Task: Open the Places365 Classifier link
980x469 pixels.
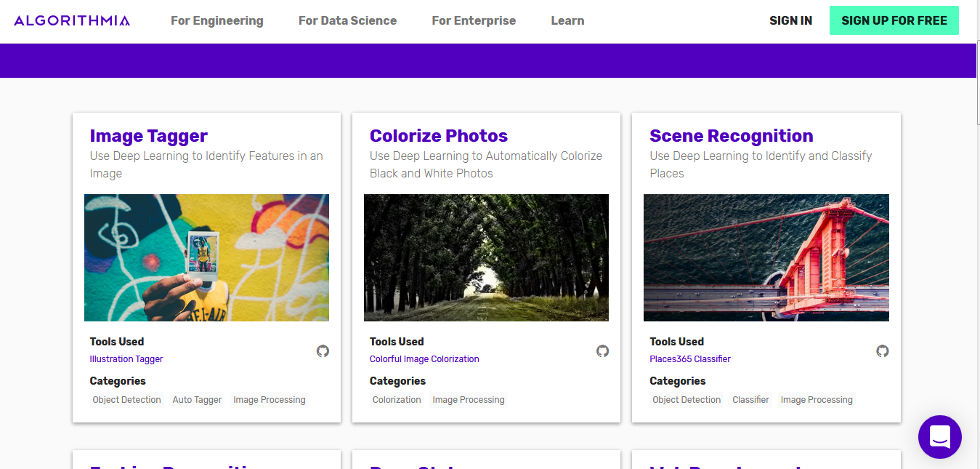Action: pos(690,359)
